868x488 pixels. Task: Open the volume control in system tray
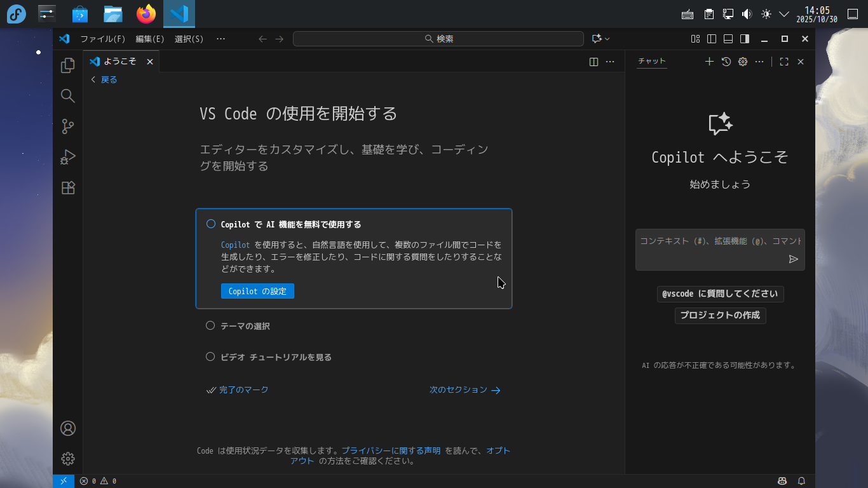point(747,14)
